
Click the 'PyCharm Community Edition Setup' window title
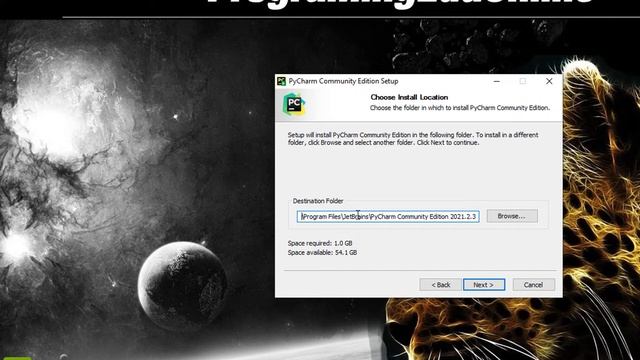[x=343, y=81]
